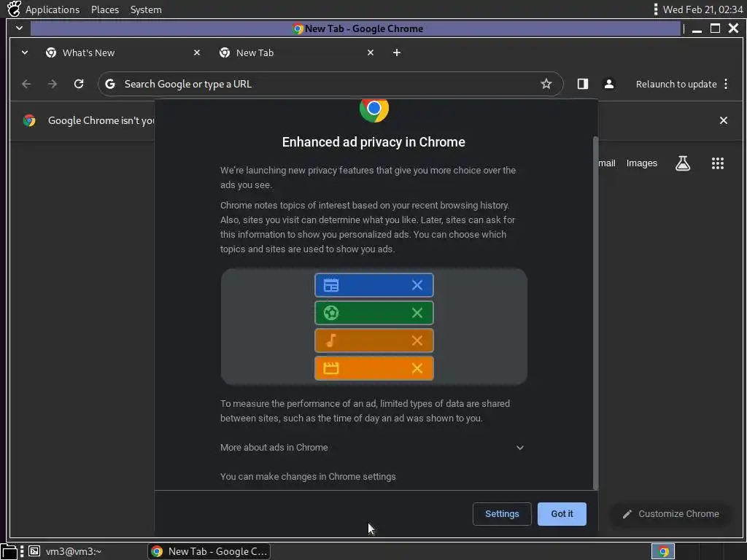The height and width of the screenshot is (560, 747).
Task: Dismiss the orange movies topic chip
Action: click(x=417, y=368)
